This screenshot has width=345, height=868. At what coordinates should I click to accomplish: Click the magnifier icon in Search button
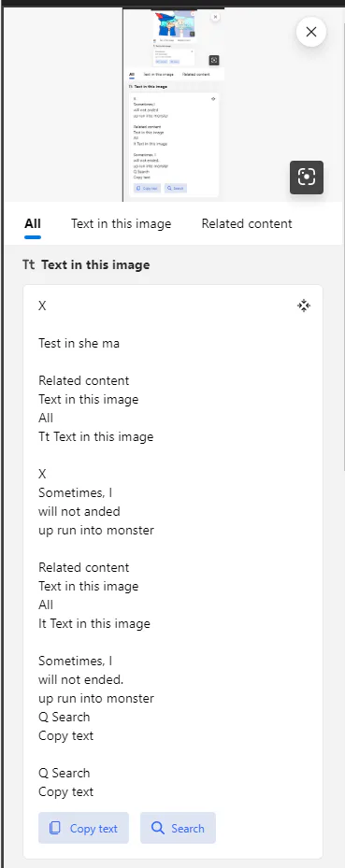point(157,828)
